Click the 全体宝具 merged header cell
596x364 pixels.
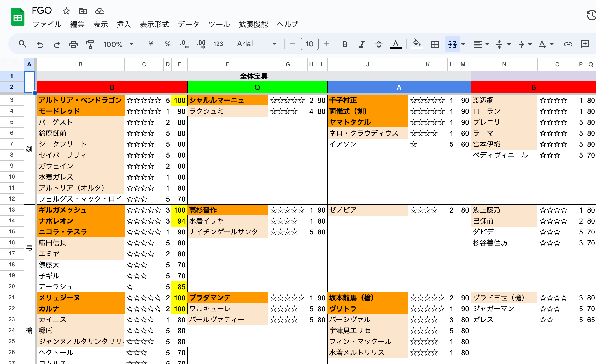click(x=254, y=76)
